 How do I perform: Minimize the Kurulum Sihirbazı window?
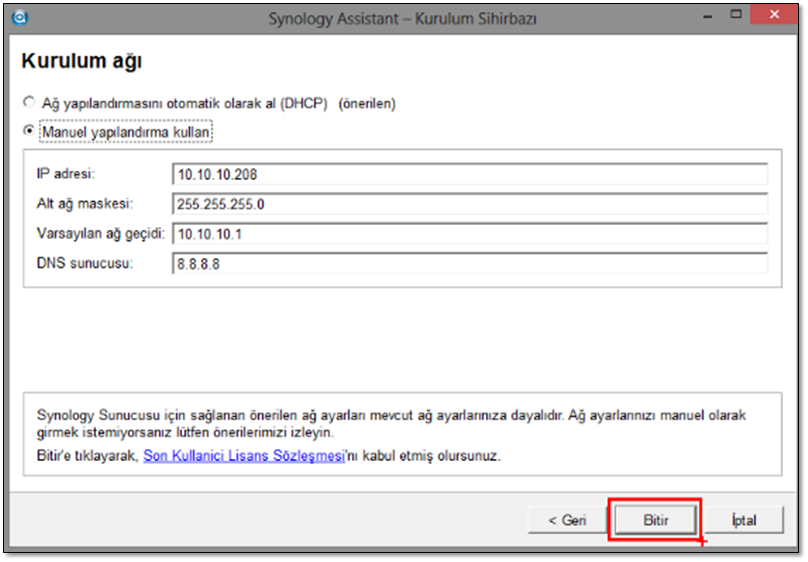(x=708, y=15)
